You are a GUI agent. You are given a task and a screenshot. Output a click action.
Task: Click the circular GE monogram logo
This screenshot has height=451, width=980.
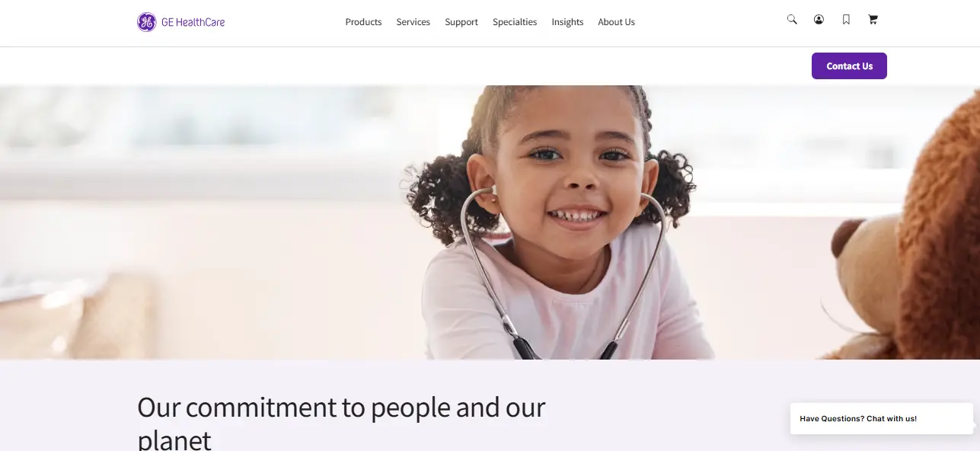[x=146, y=22]
